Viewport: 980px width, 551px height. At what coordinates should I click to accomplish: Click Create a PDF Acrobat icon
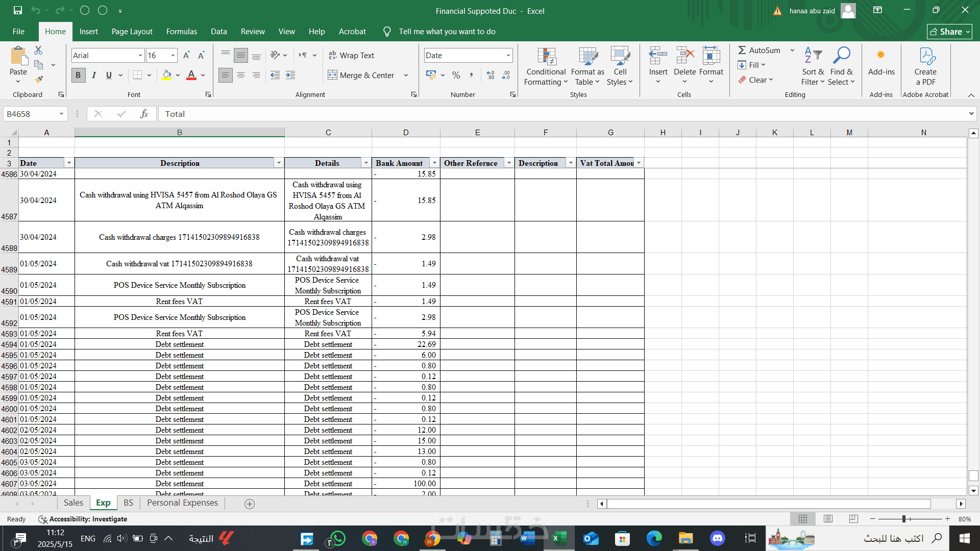tap(925, 67)
